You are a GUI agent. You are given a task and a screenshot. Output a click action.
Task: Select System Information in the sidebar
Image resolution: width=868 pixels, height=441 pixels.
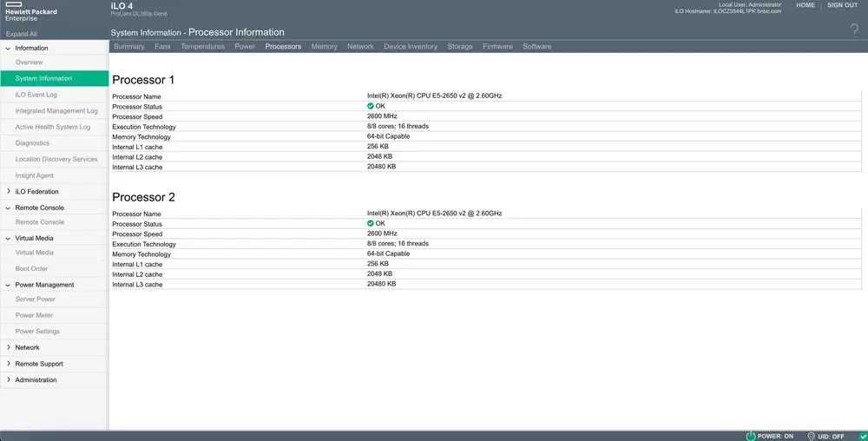point(54,79)
